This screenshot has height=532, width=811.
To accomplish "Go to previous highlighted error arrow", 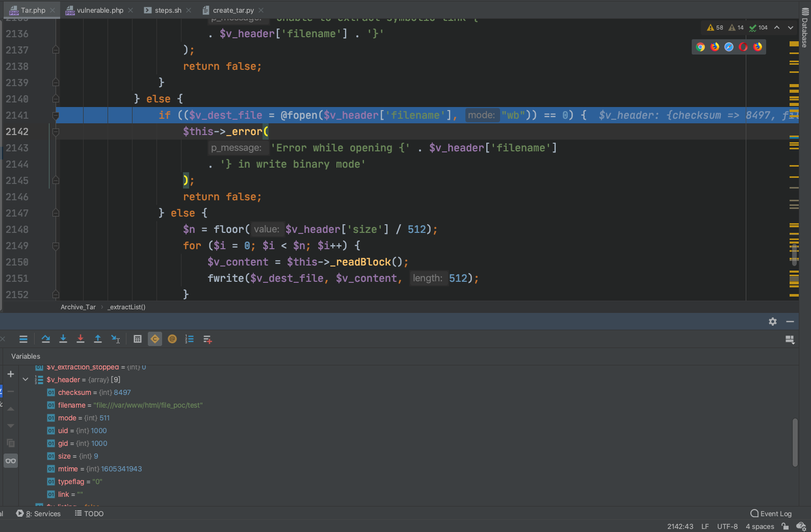I will coord(777,28).
